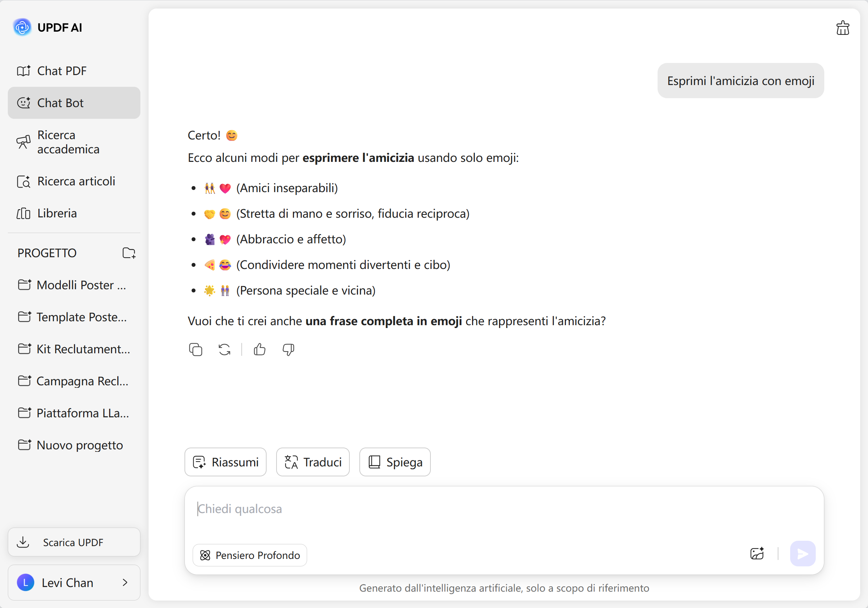This screenshot has height=608, width=868.
Task: Regenerate the AI response
Action: (225, 350)
